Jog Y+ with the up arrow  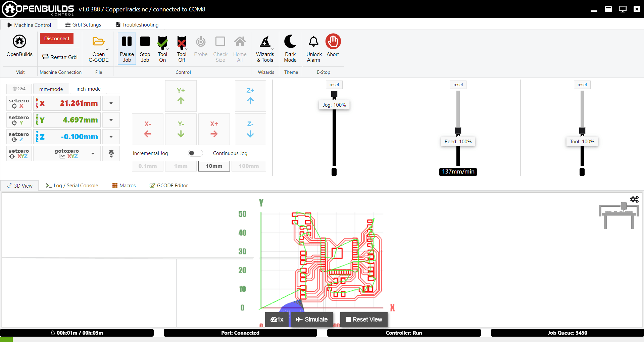(x=181, y=96)
